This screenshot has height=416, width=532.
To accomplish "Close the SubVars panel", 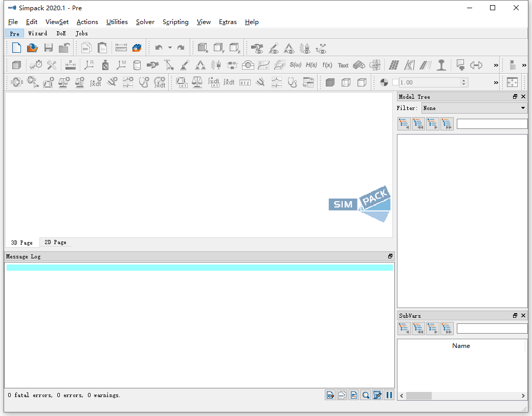I will point(523,316).
